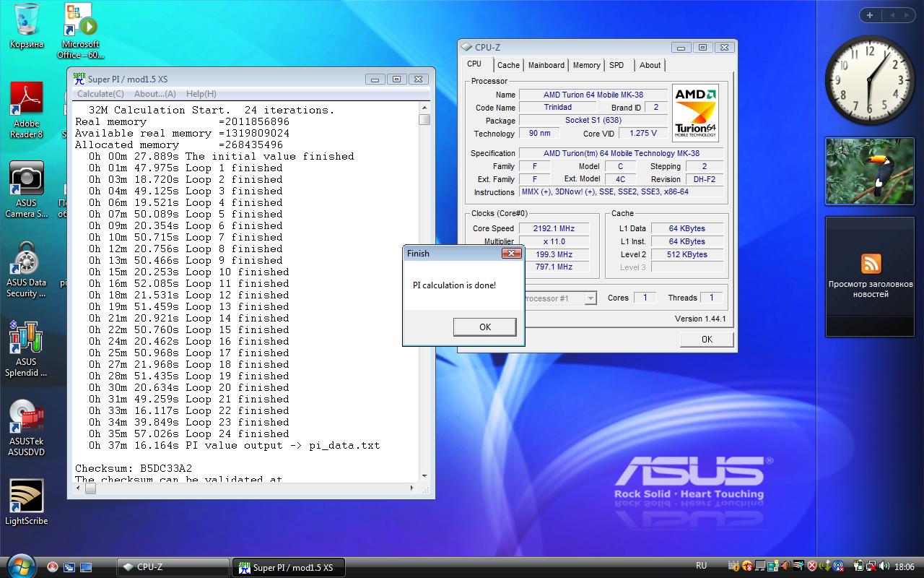924x578 pixels.
Task: Click the RU language indicator
Action: (x=701, y=566)
